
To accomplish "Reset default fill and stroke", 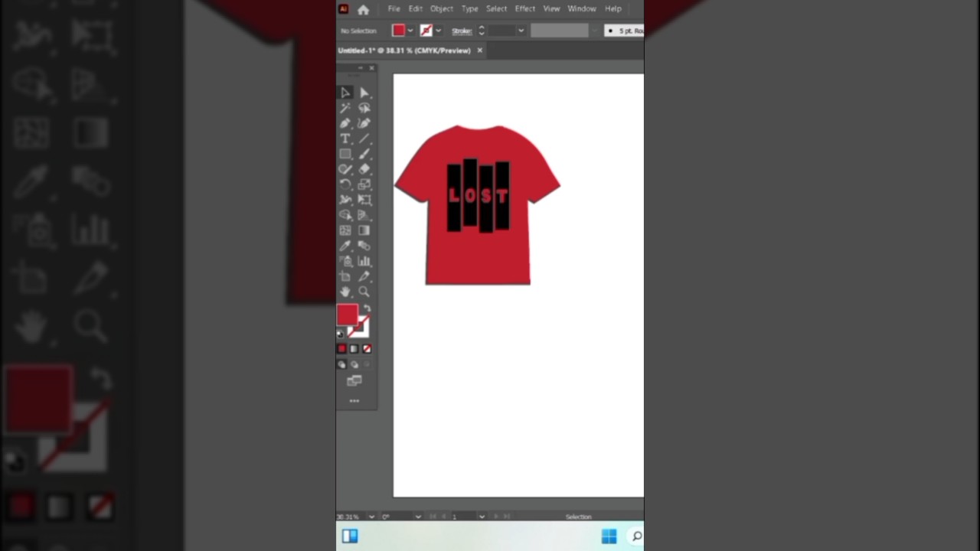I will (341, 334).
